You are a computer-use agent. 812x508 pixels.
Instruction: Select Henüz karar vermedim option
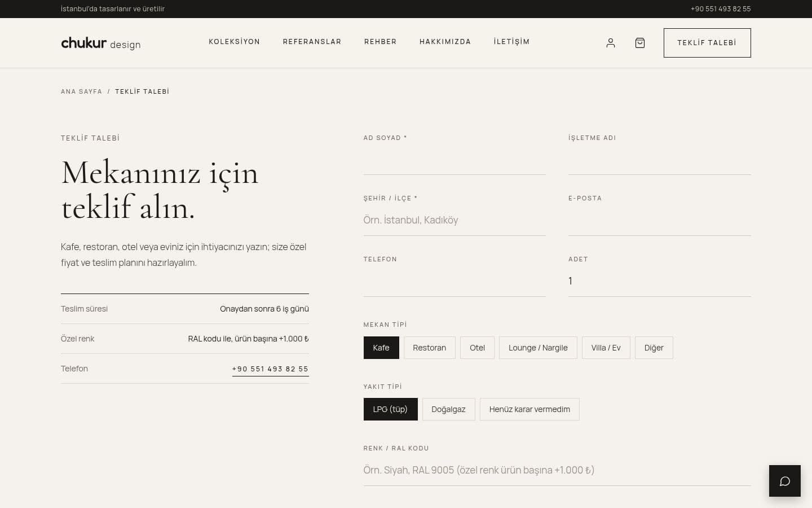click(x=529, y=409)
